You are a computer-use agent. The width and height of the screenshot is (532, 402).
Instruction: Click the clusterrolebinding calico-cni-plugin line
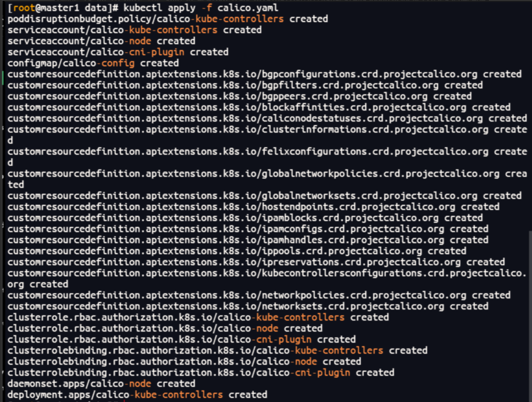(201, 372)
